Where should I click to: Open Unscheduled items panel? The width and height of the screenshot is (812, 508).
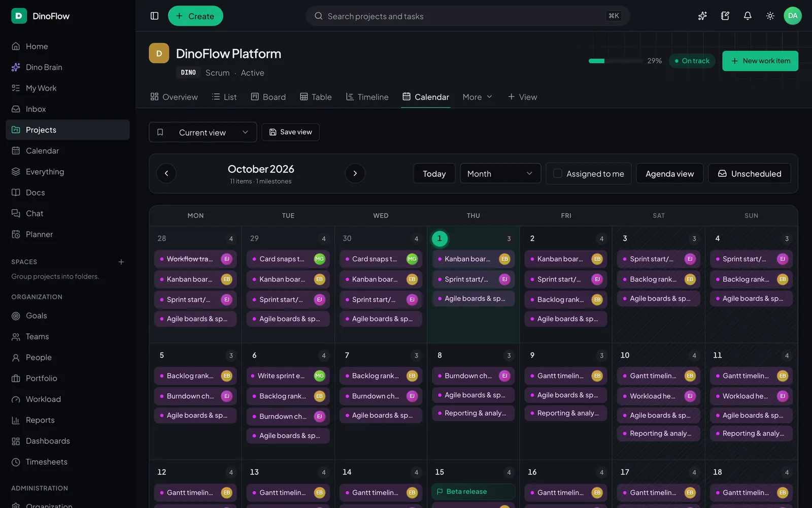point(749,173)
